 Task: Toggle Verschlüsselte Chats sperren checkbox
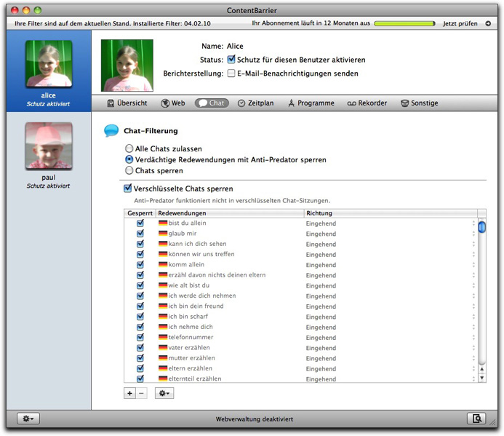127,189
